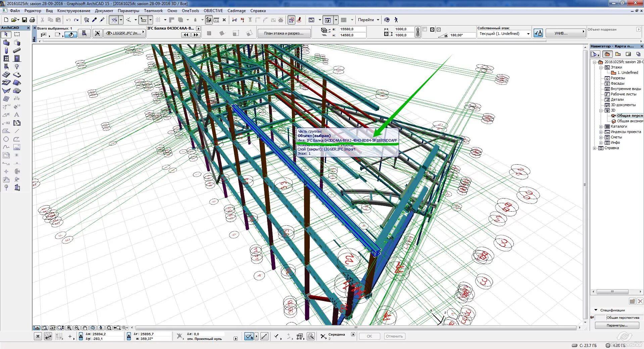Image resolution: width=644 pixels, height=349 pixels.
Task: Click the 3D view horizontal scrollbar
Action: pos(356,328)
